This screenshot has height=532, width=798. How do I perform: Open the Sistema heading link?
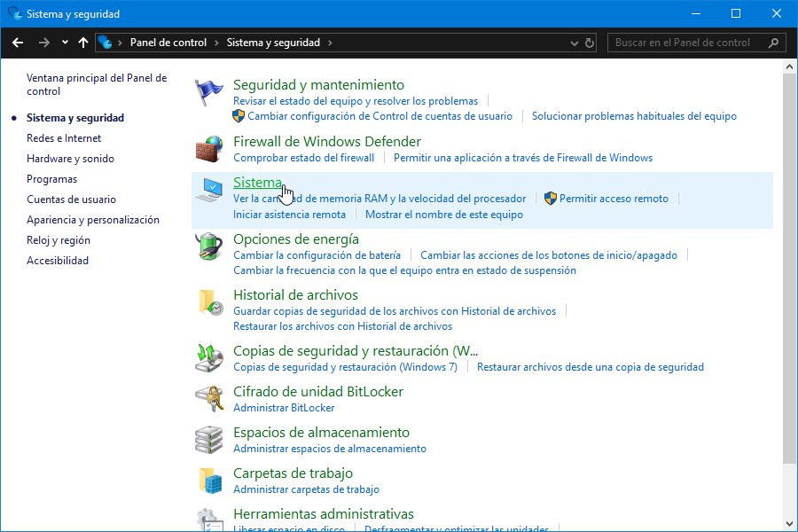click(257, 183)
